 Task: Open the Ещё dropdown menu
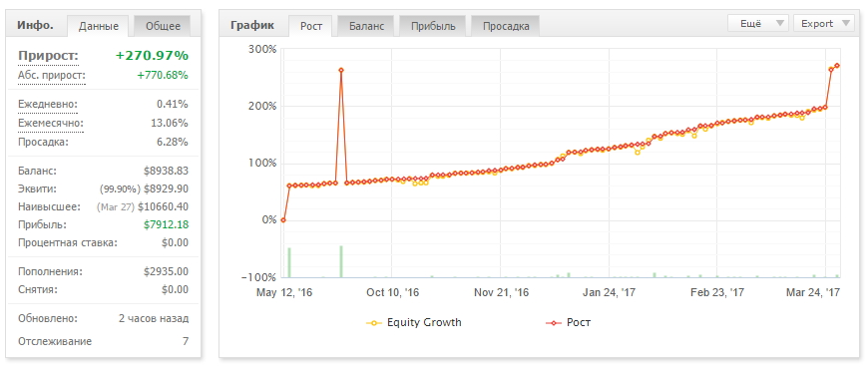tap(758, 23)
